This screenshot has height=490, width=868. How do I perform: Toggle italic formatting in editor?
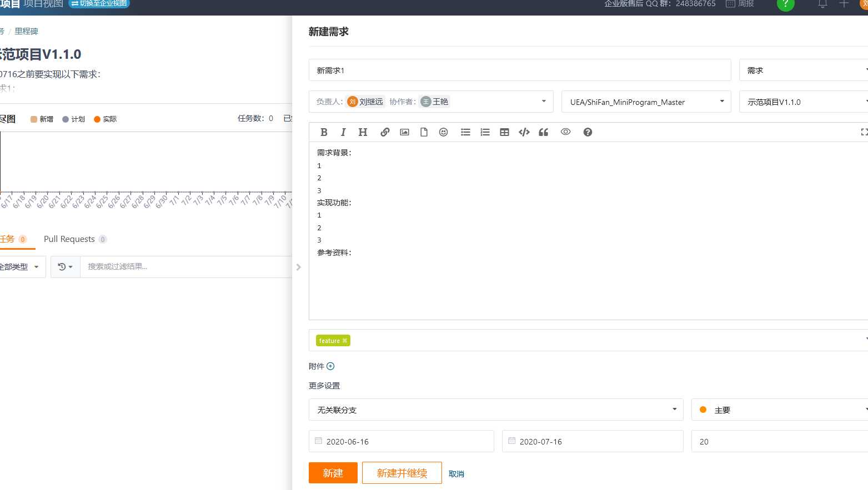[x=343, y=132]
